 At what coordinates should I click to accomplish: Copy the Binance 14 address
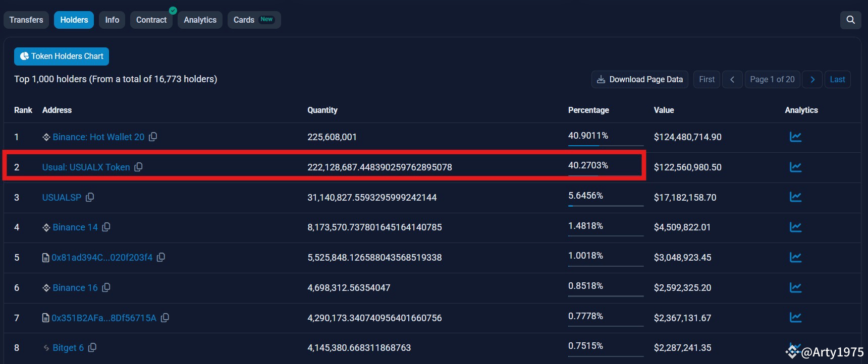106,227
